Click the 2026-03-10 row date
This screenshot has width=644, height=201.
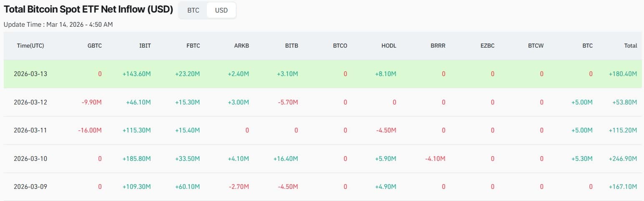(30, 159)
